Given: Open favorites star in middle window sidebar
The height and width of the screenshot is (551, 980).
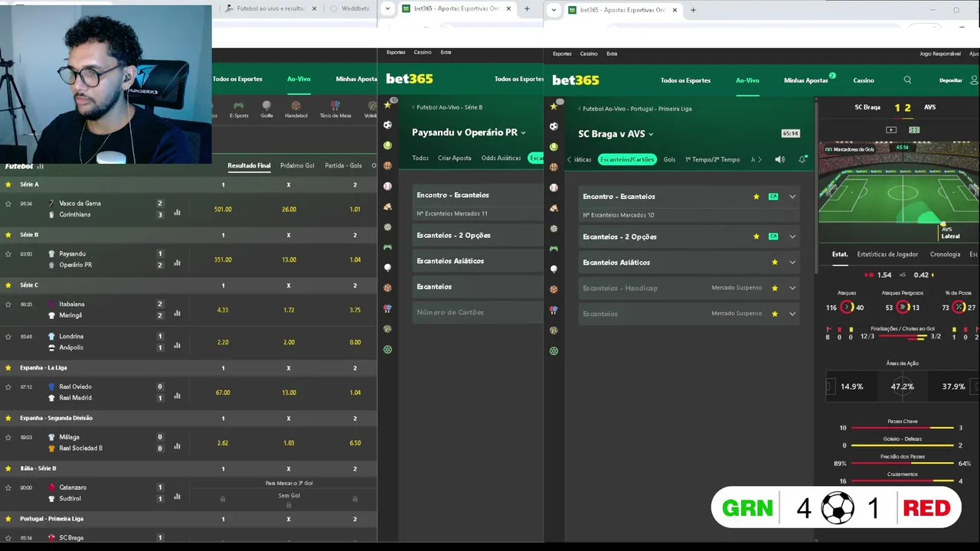Looking at the screenshot, I should [387, 105].
